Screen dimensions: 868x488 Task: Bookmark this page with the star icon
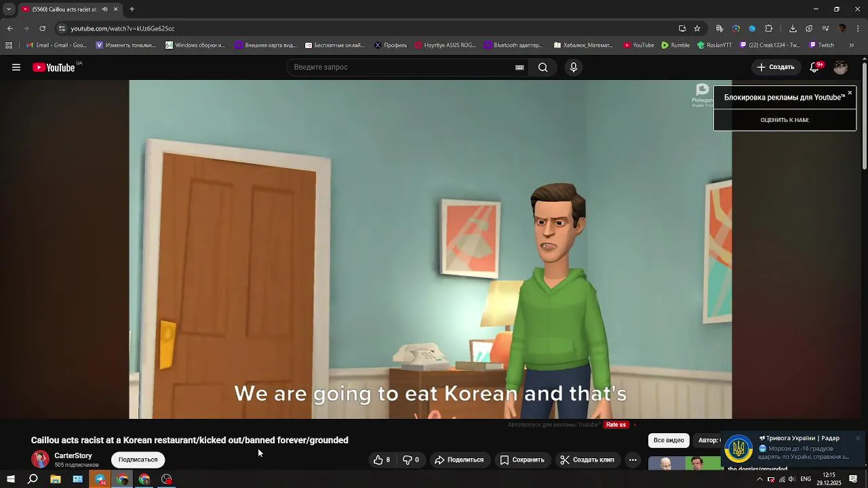pyautogui.click(x=697, y=28)
